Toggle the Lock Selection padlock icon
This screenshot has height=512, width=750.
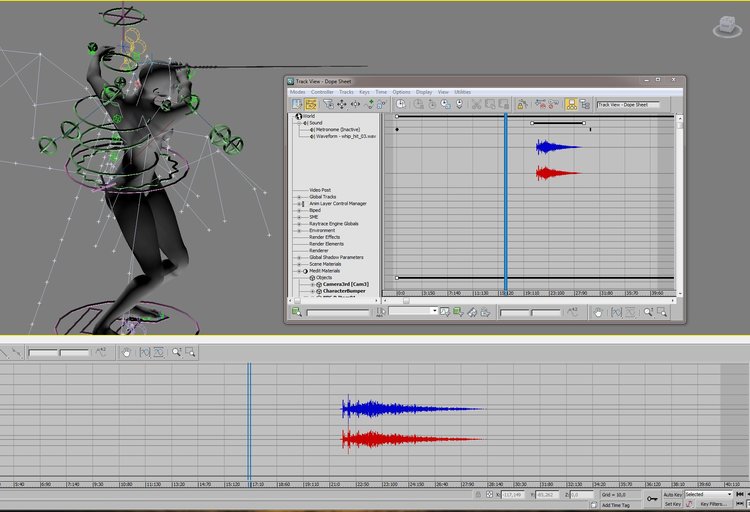522,104
